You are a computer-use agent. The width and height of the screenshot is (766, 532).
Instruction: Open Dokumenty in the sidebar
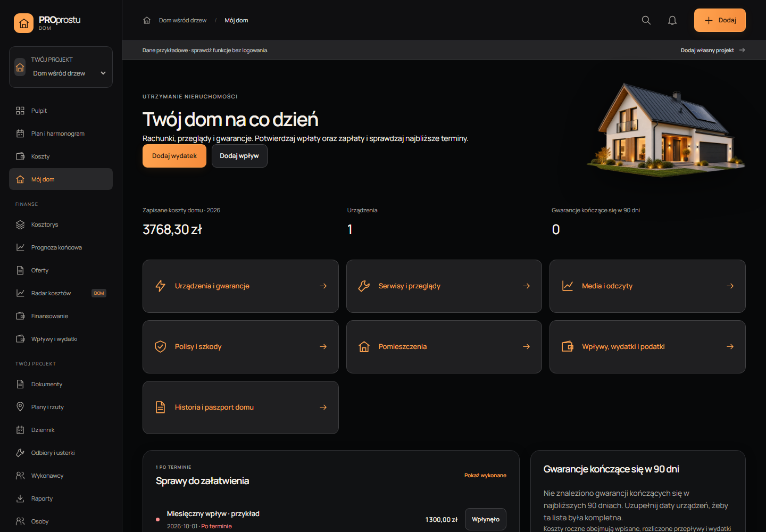tap(61, 384)
